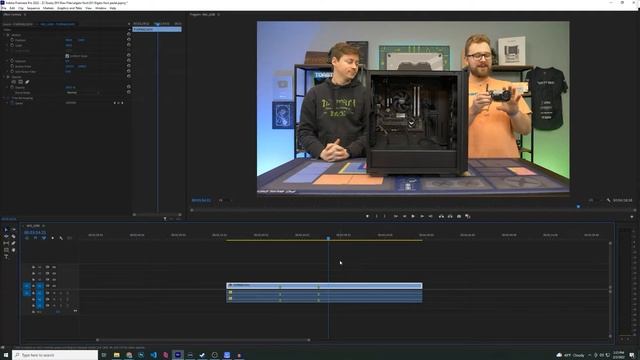Go to Out point in Program monitor
The image size is (640, 360).
pyautogui.click(x=431, y=216)
